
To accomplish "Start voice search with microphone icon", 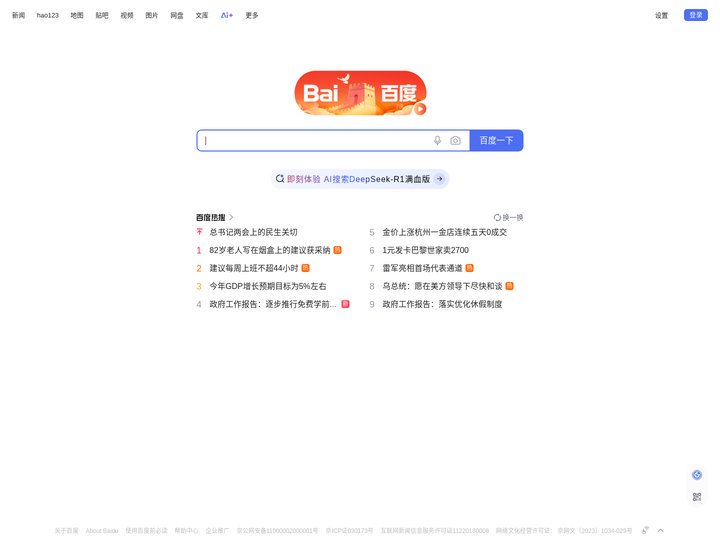I will click(x=438, y=141).
